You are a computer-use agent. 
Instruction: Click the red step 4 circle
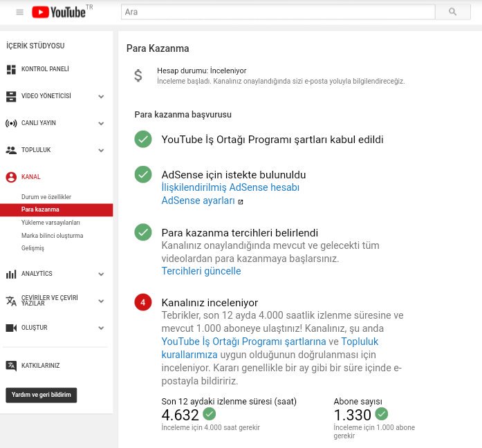(143, 302)
